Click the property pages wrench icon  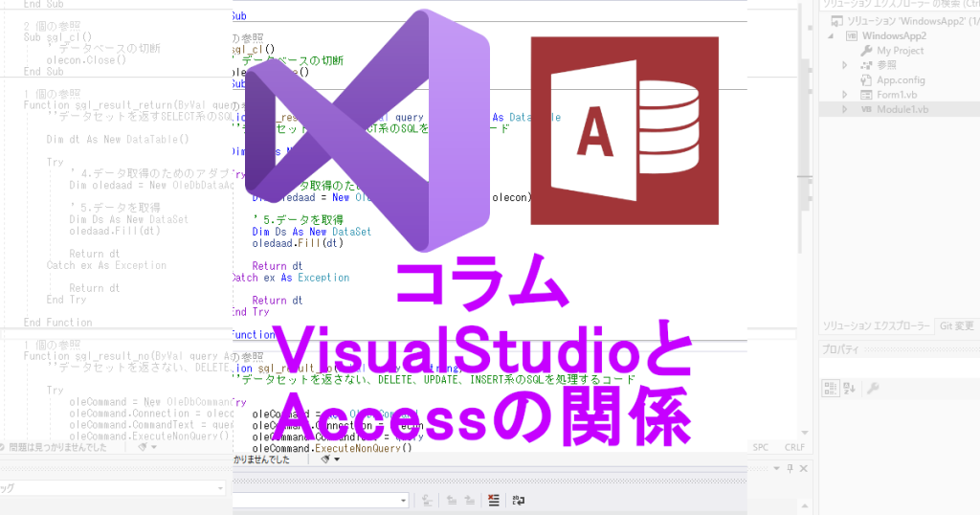[x=873, y=389]
